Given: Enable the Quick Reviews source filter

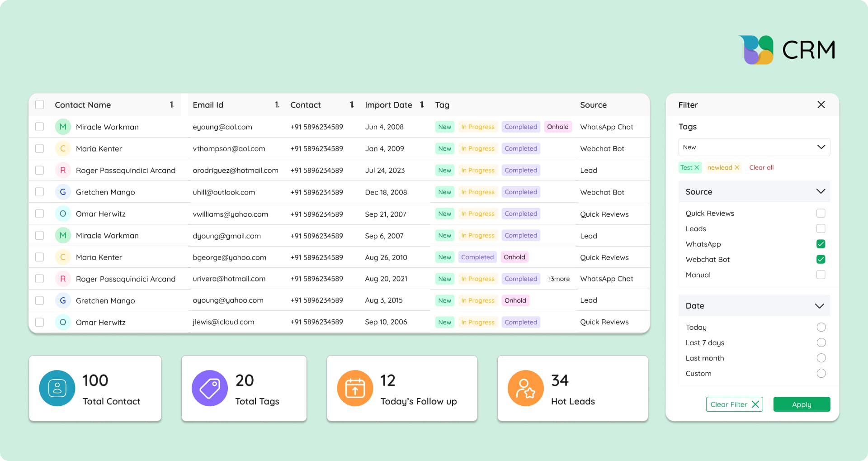Looking at the screenshot, I should (821, 213).
